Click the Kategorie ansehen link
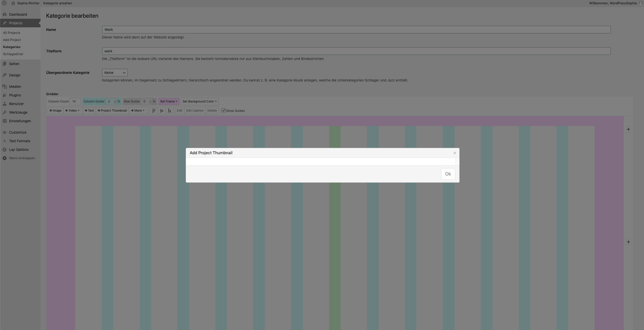The width and height of the screenshot is (644, 330). pos(58,3)
